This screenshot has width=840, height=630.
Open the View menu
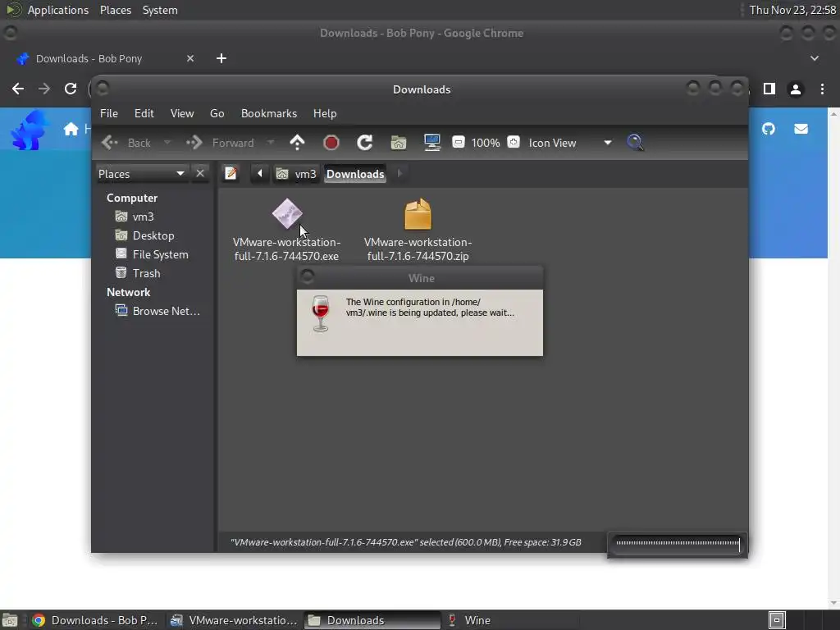(182, 113)
